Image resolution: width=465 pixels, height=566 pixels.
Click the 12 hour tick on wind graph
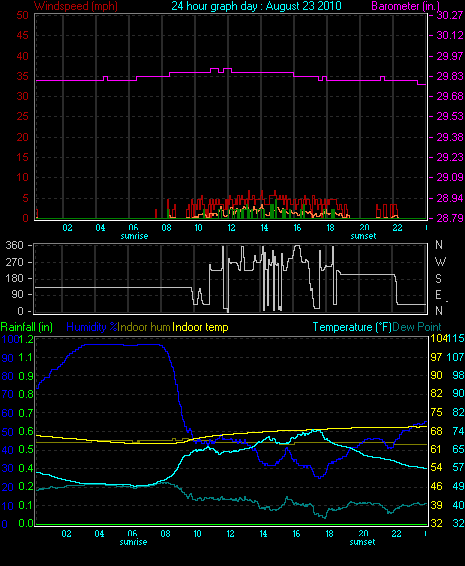(231, 228)
